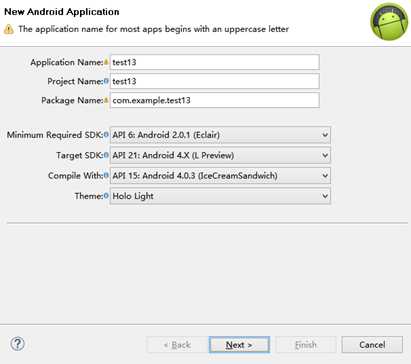Viewport: 411px width, 364px height.
Task: Focus the Application Name text field
Action: pos(215,62)
